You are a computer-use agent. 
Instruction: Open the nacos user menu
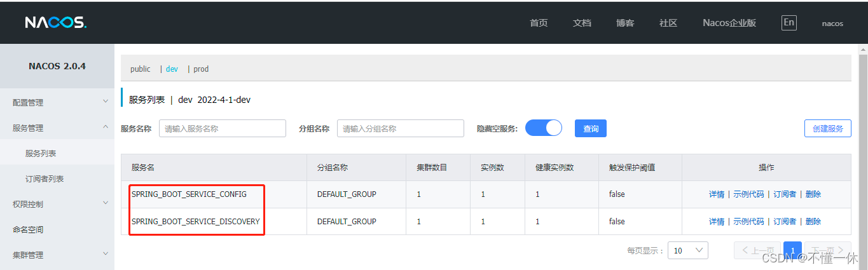click(x=832, y=24)
